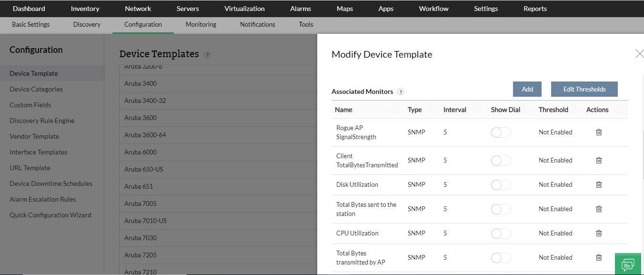Open the Settings menu
Screen dimensions: 644x275
(486, 9)
